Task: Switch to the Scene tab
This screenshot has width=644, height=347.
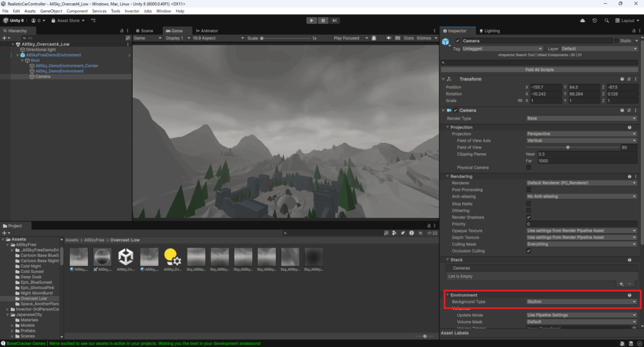Action: (x=145, y=31)
